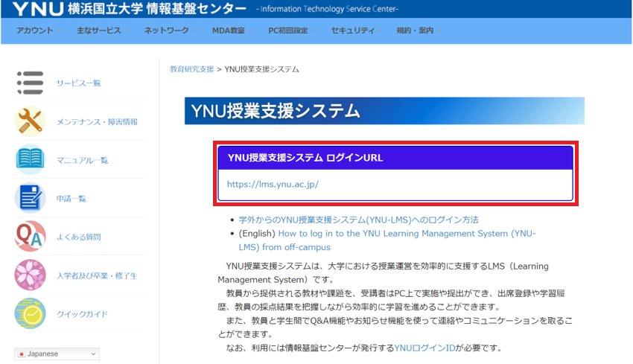Expand the 規約・案内 menu
The width and height of the screenshot is (633, 364).
coord(419,31)
